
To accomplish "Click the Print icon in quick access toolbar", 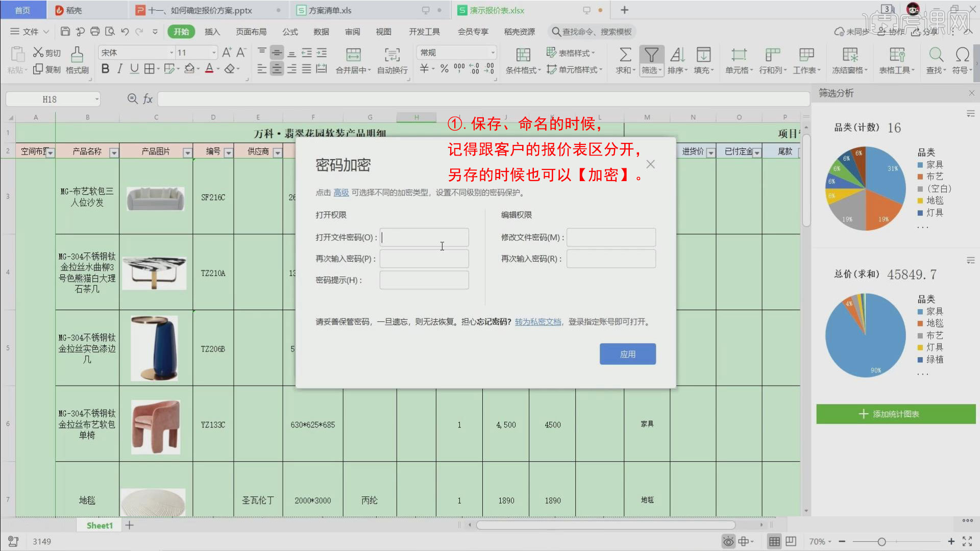I will [x=95, y=32].
